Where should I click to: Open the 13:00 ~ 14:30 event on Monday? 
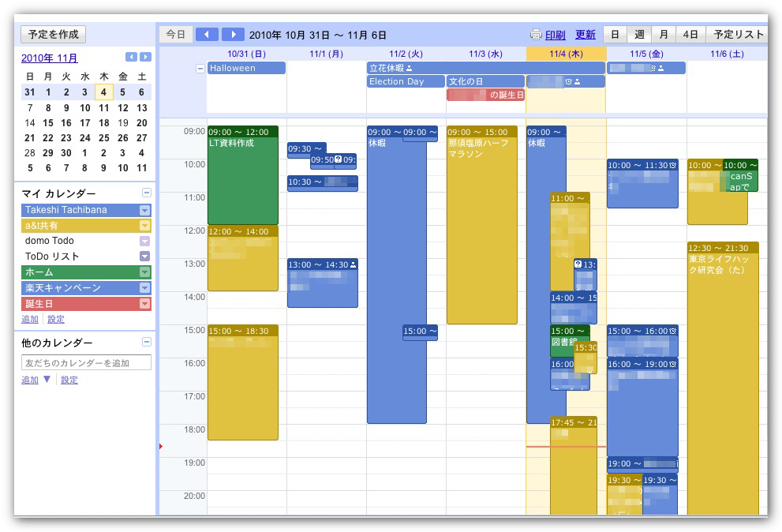point(322,283)
